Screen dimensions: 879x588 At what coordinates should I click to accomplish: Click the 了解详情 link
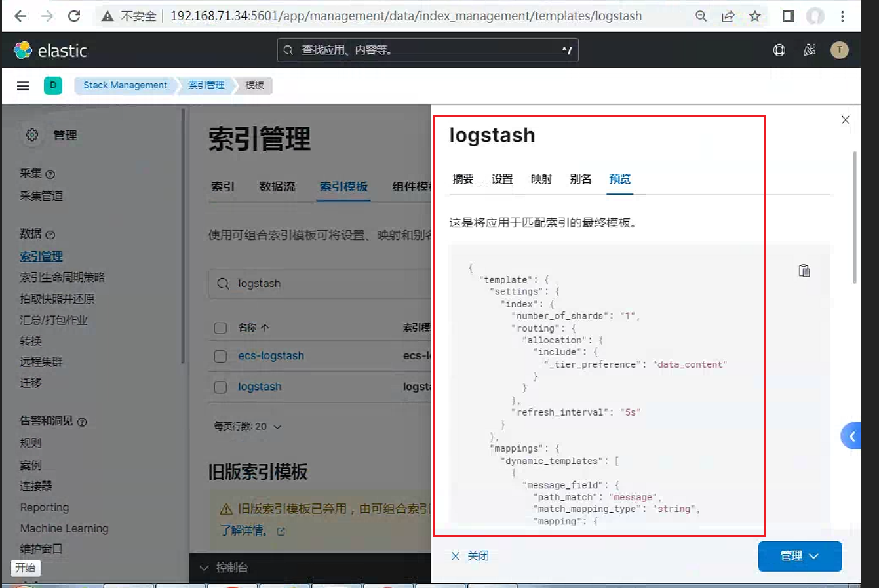tap(252, 530)
